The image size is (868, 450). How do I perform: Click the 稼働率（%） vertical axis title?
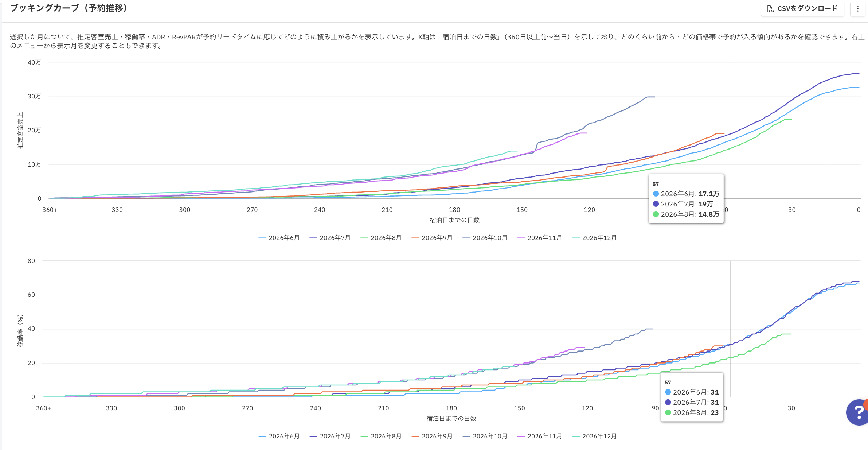click(20, 330)
